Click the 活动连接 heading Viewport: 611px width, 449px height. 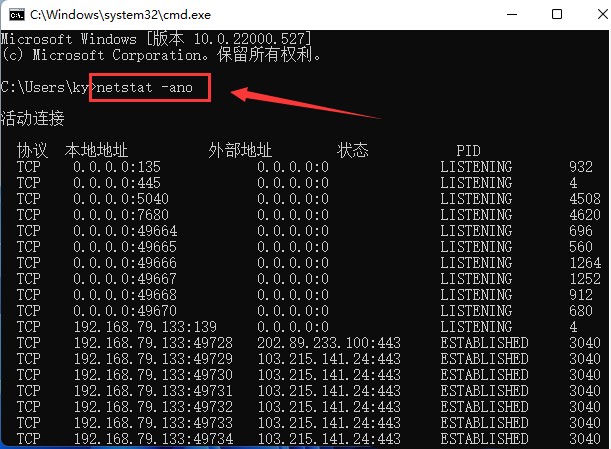33,119
